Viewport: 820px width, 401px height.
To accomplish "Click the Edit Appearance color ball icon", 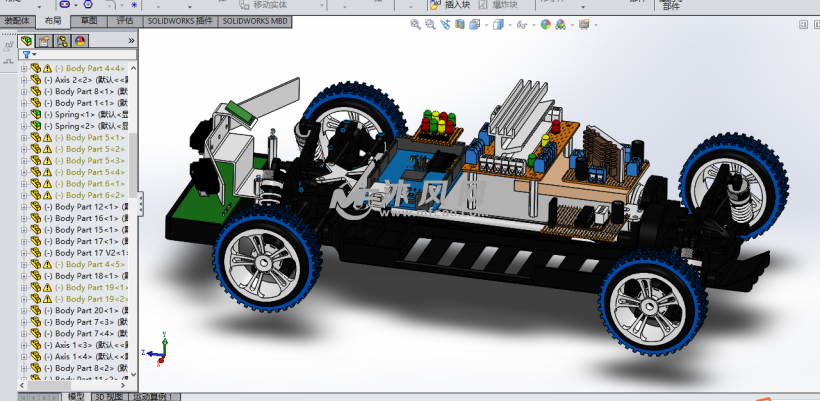I will tap(546, 26).
